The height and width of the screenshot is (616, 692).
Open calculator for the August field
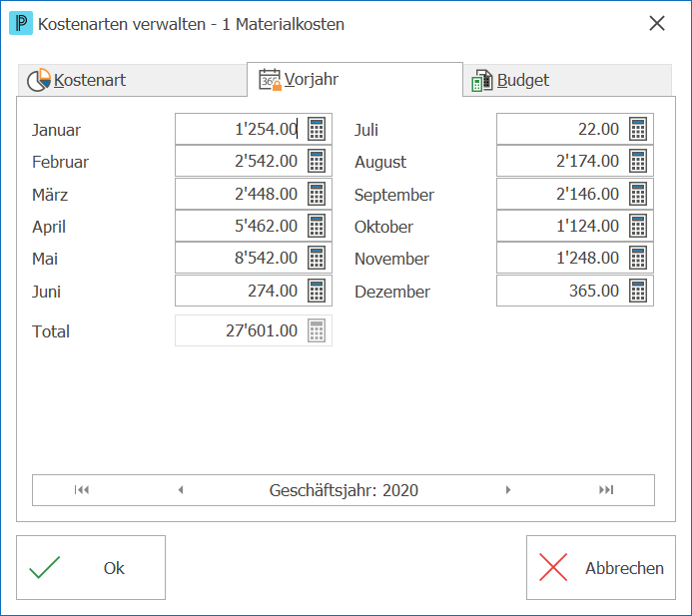click(638, 161)
